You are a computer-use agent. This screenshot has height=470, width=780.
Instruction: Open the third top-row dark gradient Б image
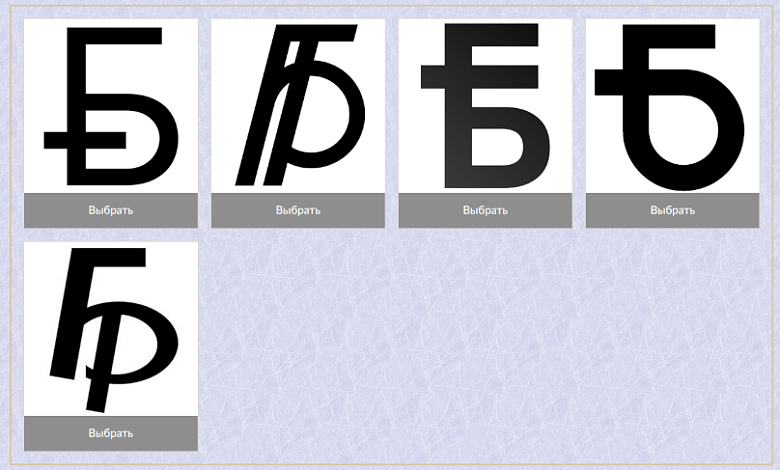(x=485, y=106)
